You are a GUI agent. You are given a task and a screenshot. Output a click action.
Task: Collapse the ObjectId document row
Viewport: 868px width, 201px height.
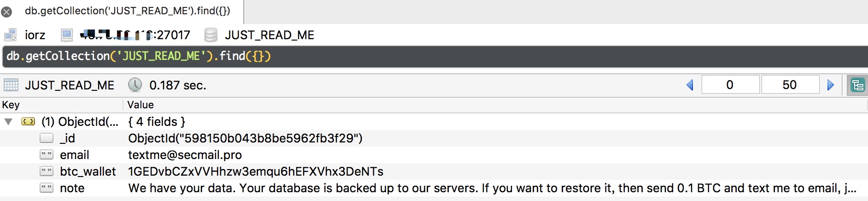point(8,122)
